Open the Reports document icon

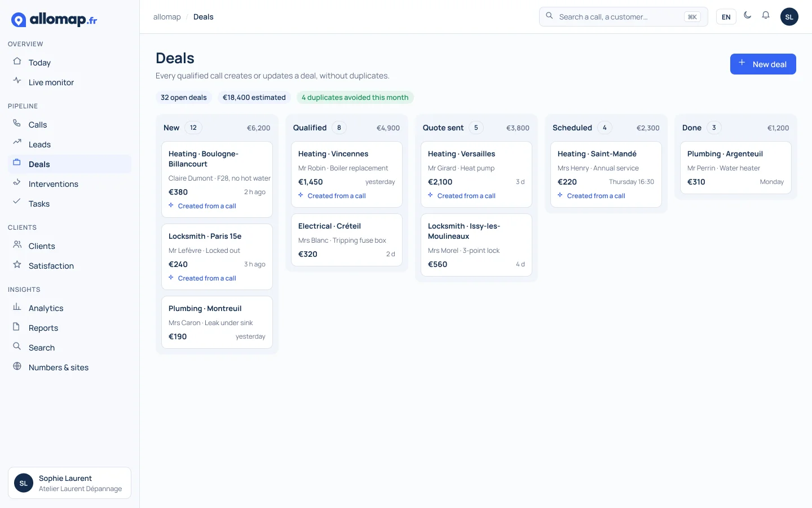click(17, 327)
